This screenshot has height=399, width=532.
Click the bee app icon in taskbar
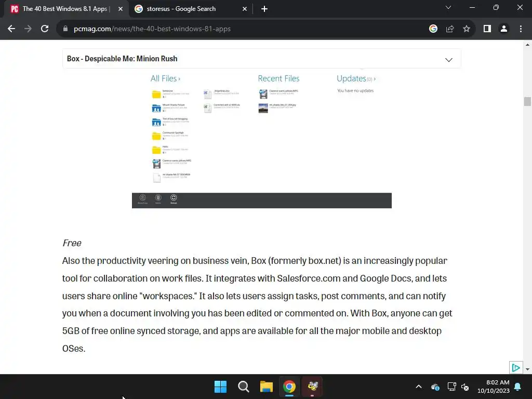click(x=312, y=387)
